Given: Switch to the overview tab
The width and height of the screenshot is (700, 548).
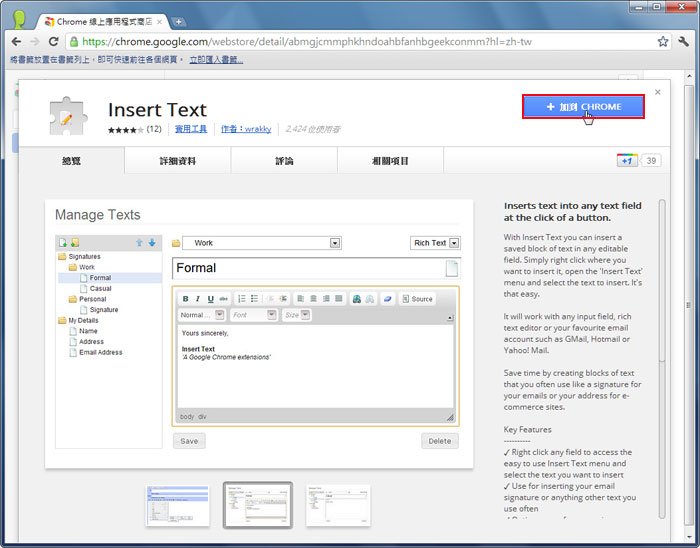Looking at the screenshot, I should click(x=71, y=161).
